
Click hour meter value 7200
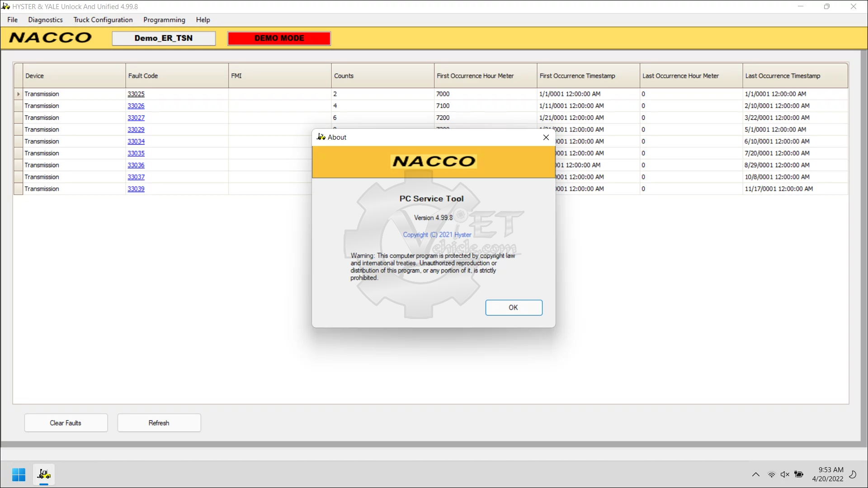point(443,117)
